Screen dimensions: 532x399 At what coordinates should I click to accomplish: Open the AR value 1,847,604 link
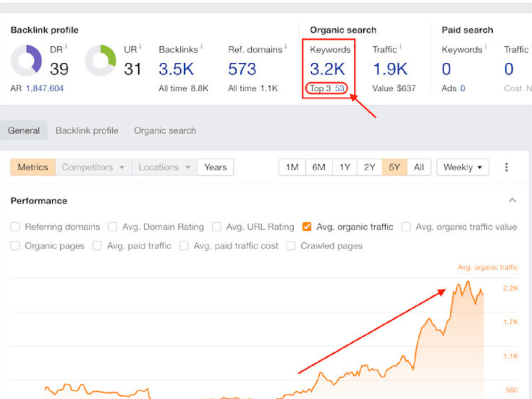(45, 88)
